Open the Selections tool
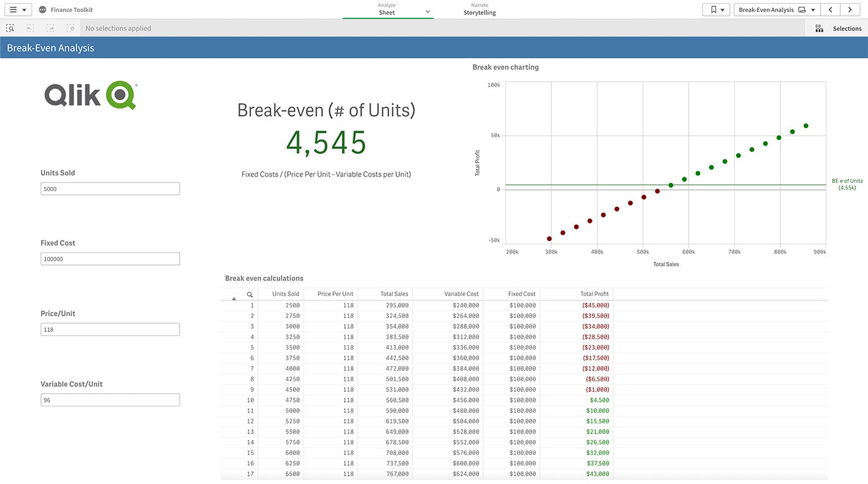The image size is (868, 484). click(838, 28)
